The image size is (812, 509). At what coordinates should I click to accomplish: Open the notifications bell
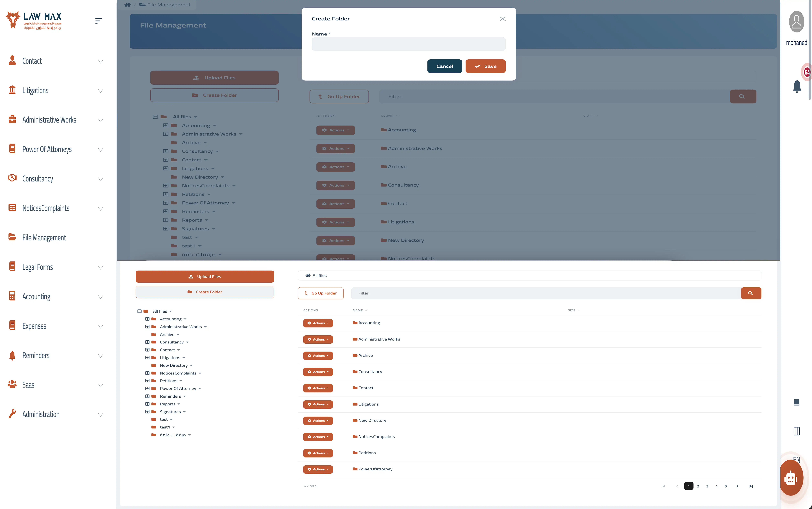[797, 86]
